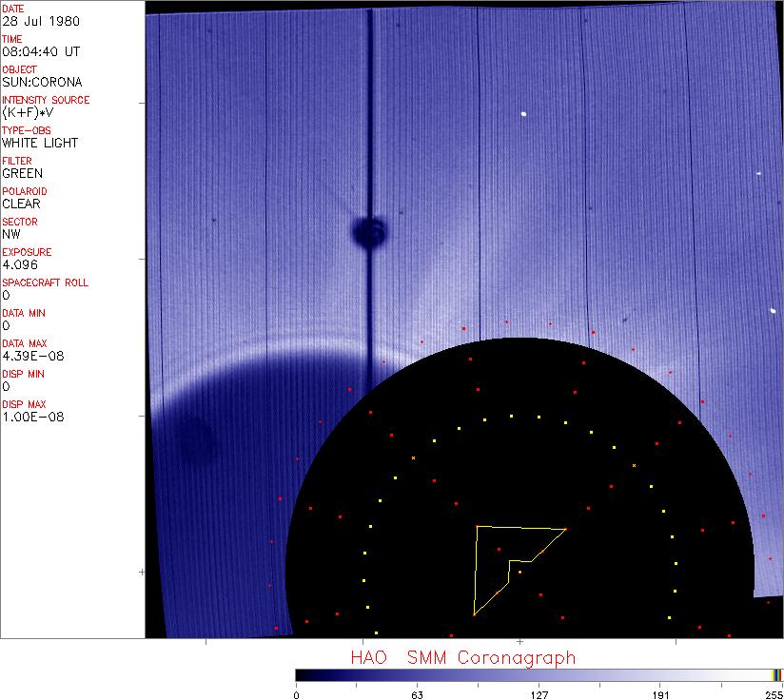Click the time value 08:04:40 UT
This screenshot has width=784, height=700.
point(41,51)
